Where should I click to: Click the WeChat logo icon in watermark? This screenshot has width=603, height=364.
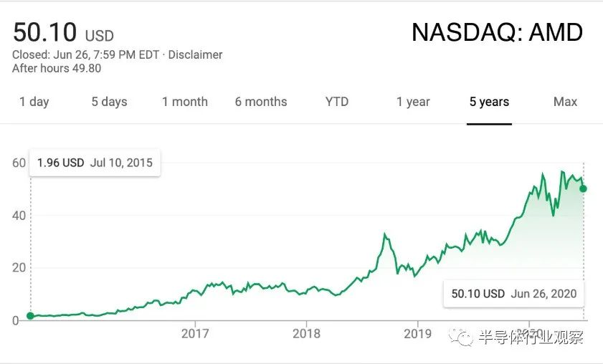click(461, 337)
